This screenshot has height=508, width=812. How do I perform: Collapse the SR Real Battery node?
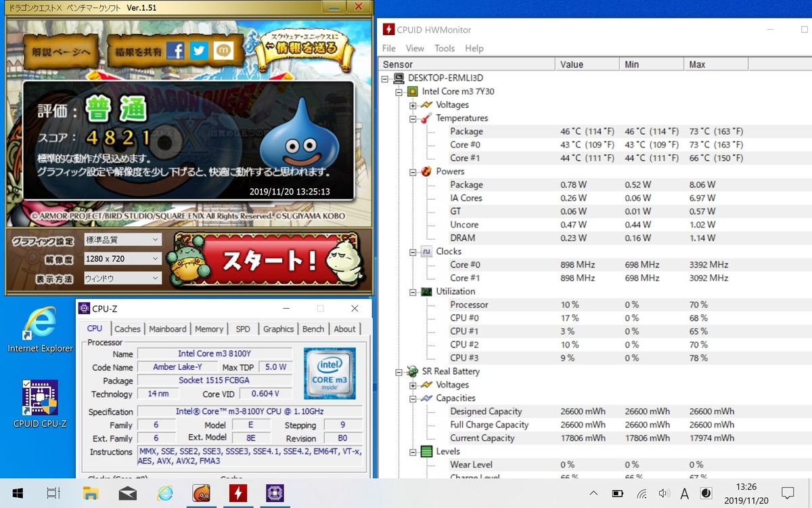coord(399,372)
